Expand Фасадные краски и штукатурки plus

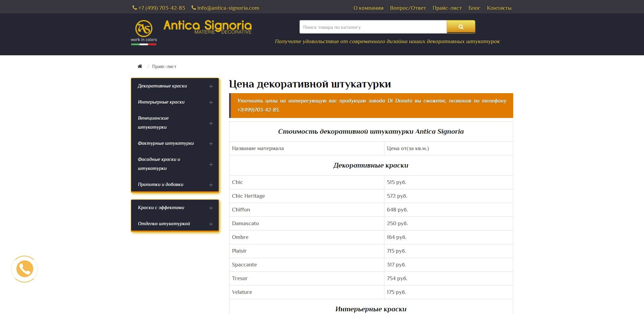[211, 165]
